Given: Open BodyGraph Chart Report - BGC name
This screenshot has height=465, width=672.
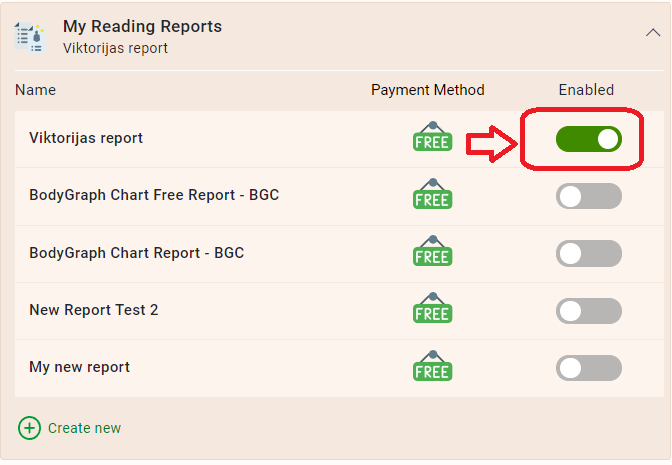Looking at the screenshot, I should pyautogui.click(x=136, y=253).
